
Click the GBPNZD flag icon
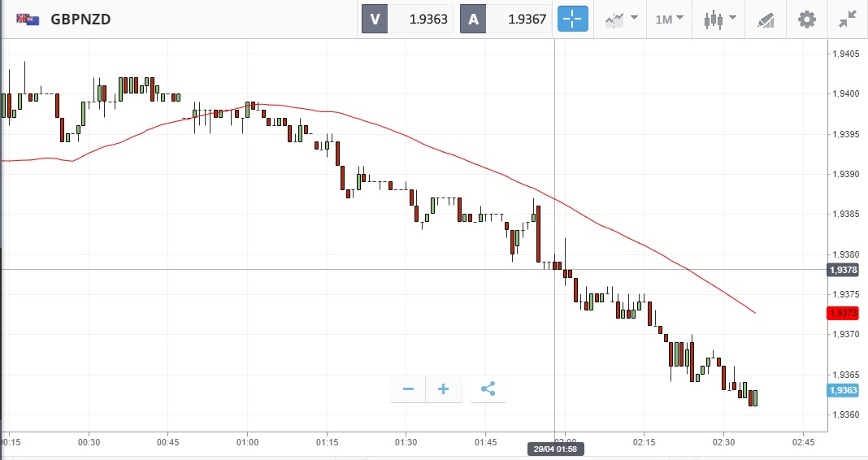click(28, 19)
